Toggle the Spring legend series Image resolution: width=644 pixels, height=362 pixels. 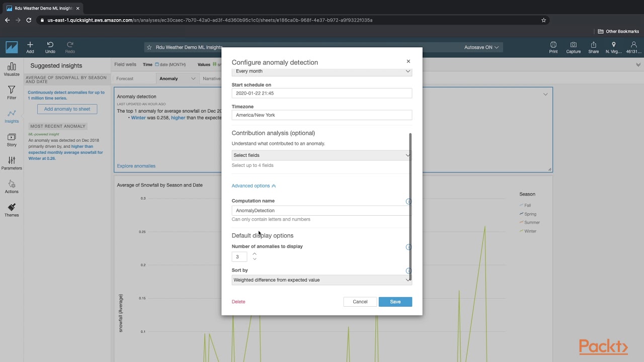coord(528,214)
